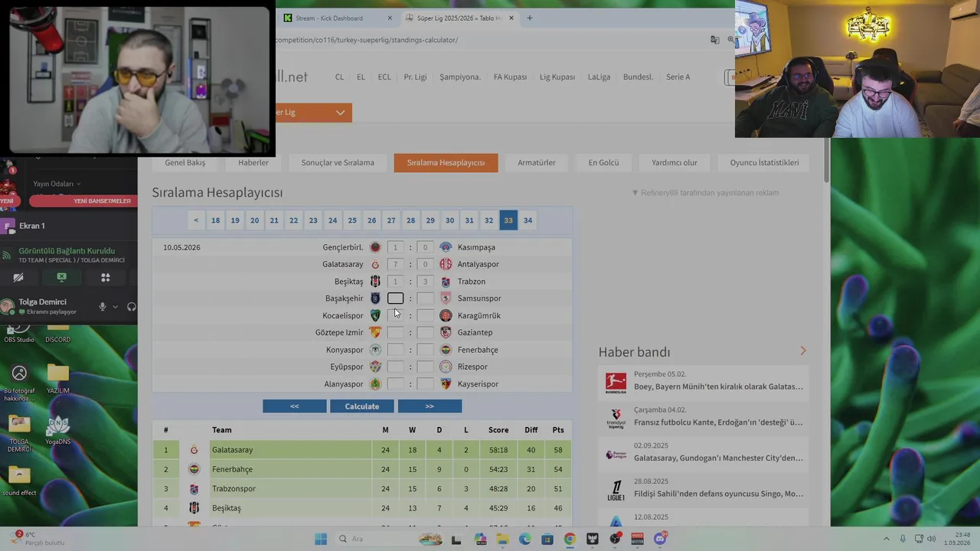Open Microsoft Edge from the taskbar
The height and width of the screenshot is (551, 980).
(524, 539)
